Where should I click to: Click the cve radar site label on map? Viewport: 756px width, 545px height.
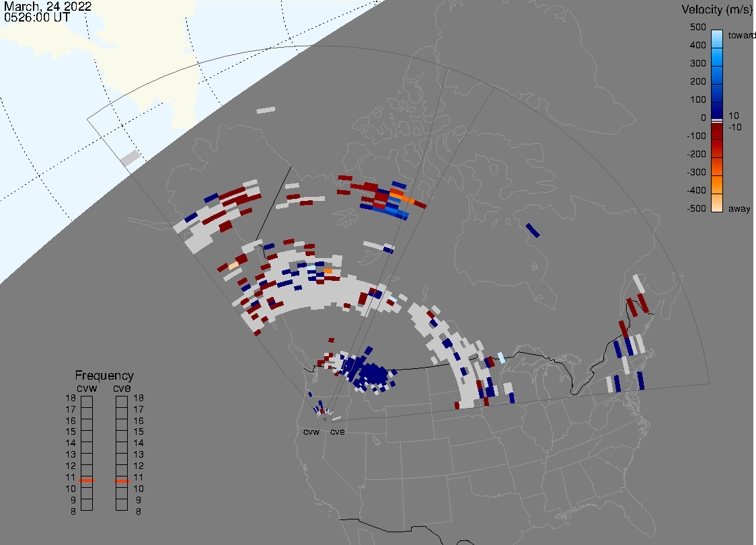(x=337, y=432)
